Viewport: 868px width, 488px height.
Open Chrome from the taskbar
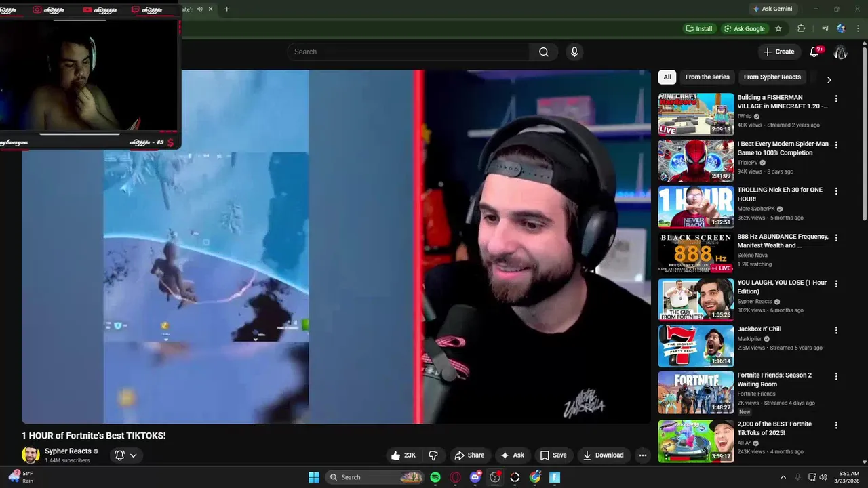pyautogui.click(x=535, y=477)
